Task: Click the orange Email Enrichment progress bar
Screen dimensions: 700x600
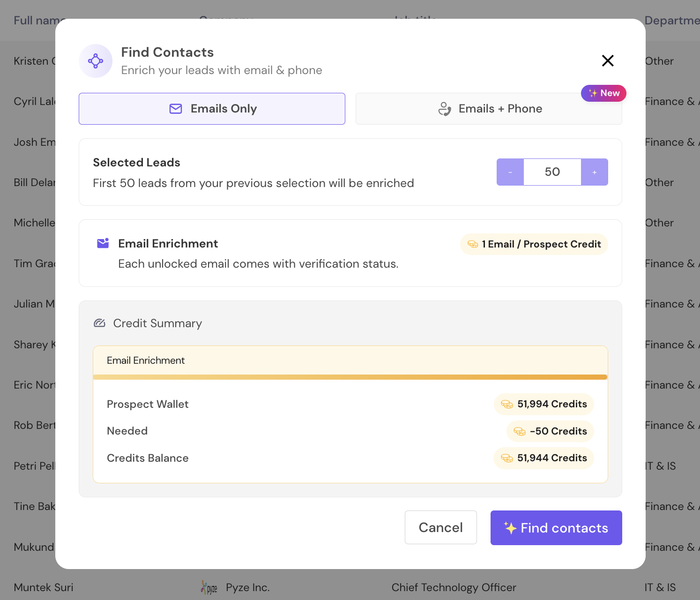Action: click(x=350, y=377)
